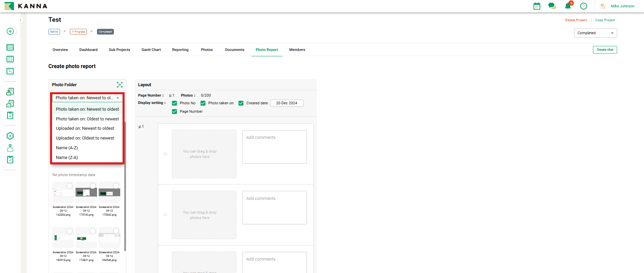This screenshot has width=644, height=273.
Task: Click the Delete Project link
Action: pos(576,20)
